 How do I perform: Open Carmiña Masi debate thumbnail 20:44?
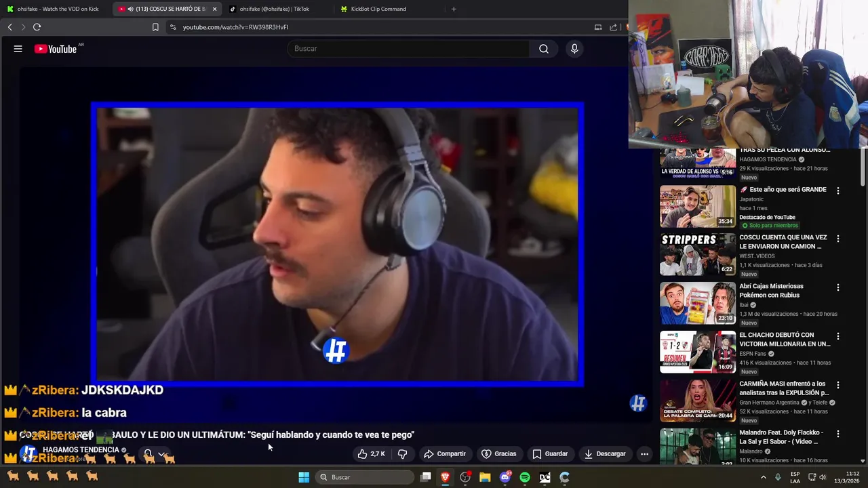coord(698,401)
